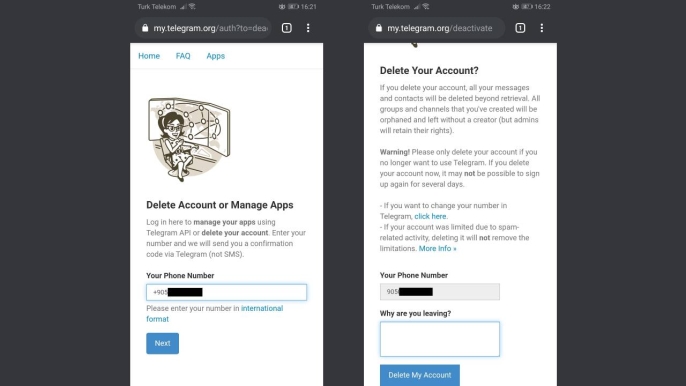Tap the Telegram illustration of woman at map
The height and width of the screenshot is (386, 686).
189,140
